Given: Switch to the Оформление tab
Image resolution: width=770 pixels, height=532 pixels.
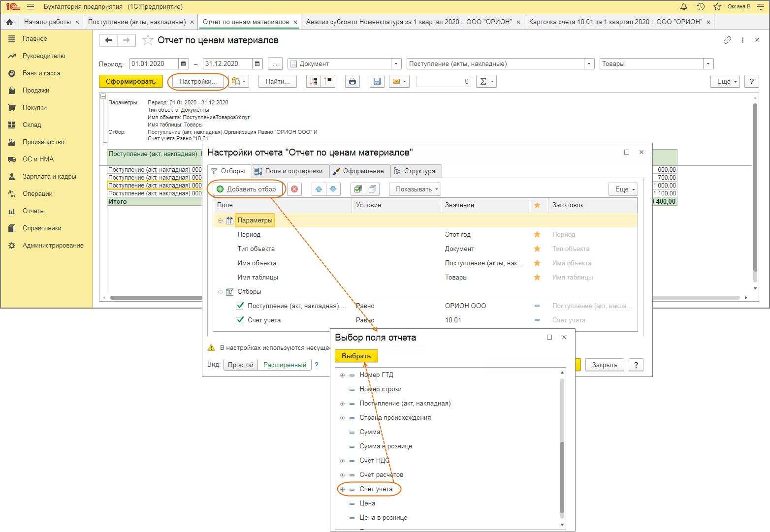Looking at the screenshot, I should point(359,171).
